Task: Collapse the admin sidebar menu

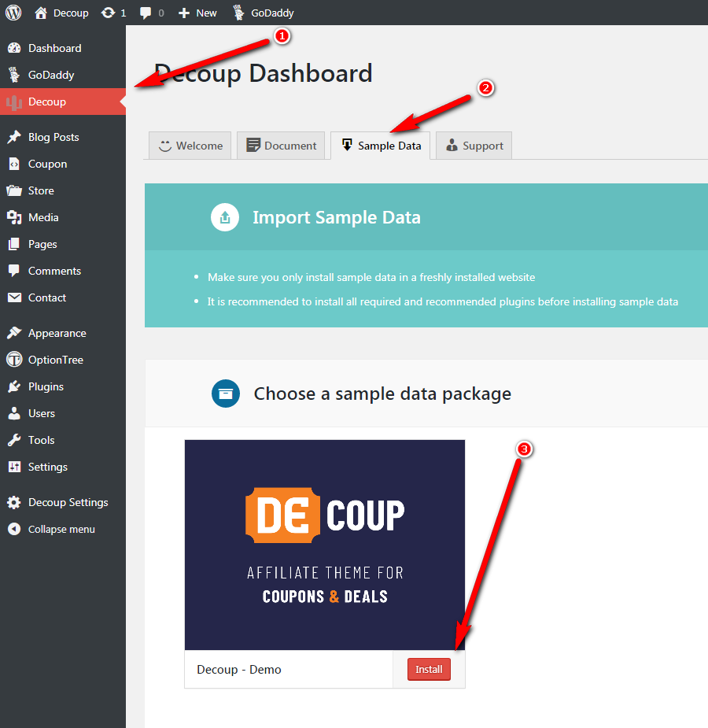Action: pos(52,529)
